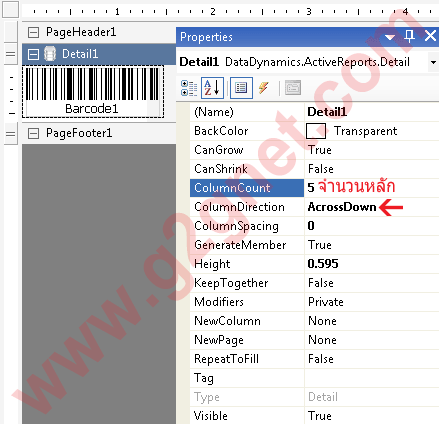
Task: Click the ColumnSpacing value 0
Action: point(311,226)
